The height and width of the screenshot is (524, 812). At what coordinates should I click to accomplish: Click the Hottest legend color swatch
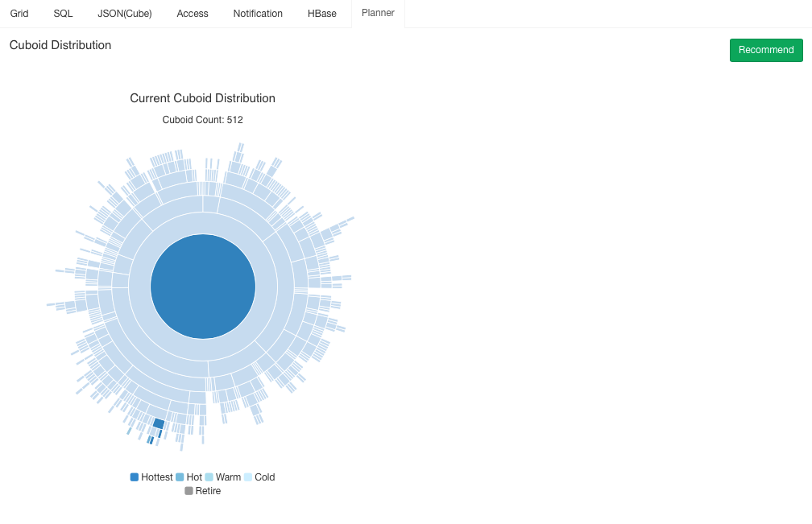pyautogui.click(x=135, y=477)
